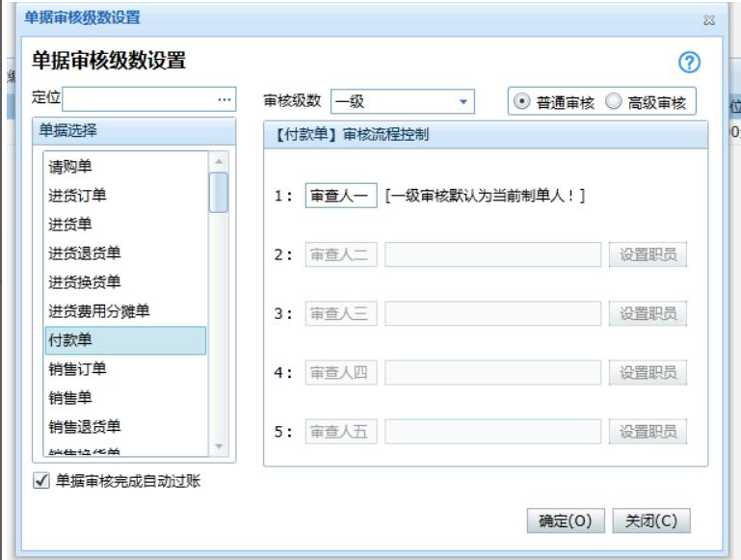741x560 pixels.
Task: Select the highlighted 付款单 list item
Action: [x=125, y=340]
